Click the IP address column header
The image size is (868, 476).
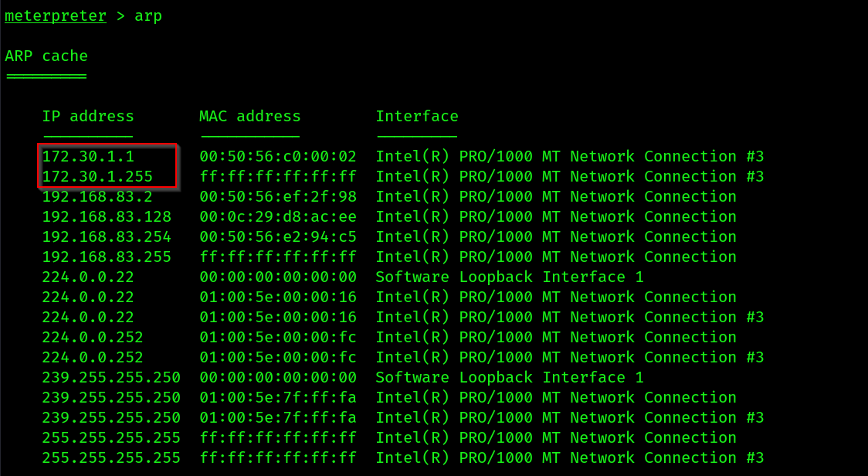(88, 116)
